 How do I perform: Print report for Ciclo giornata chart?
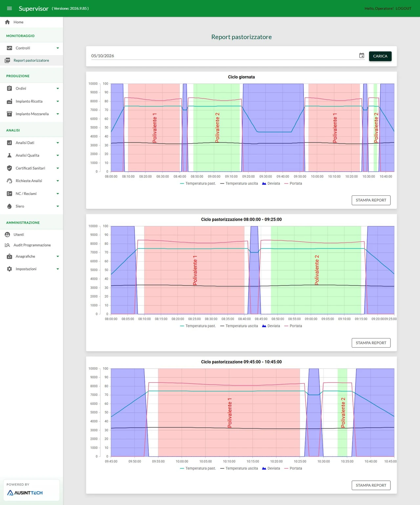tap(371, 200)
